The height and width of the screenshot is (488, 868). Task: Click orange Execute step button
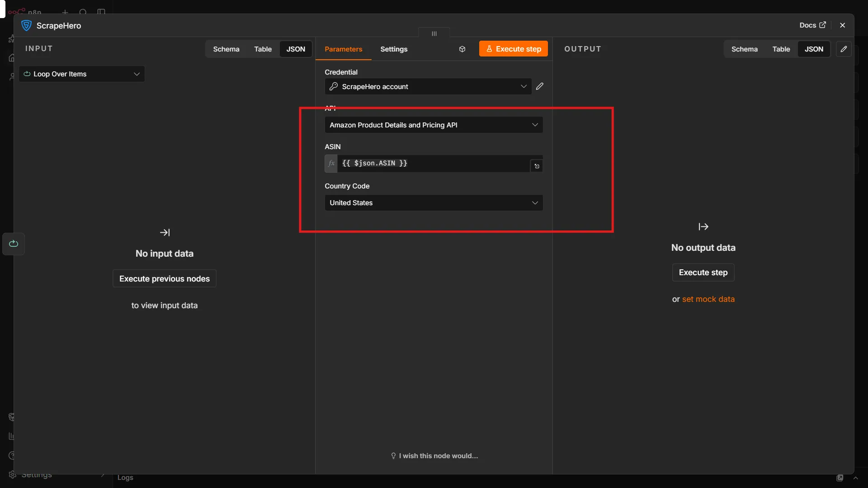point(513,49)
